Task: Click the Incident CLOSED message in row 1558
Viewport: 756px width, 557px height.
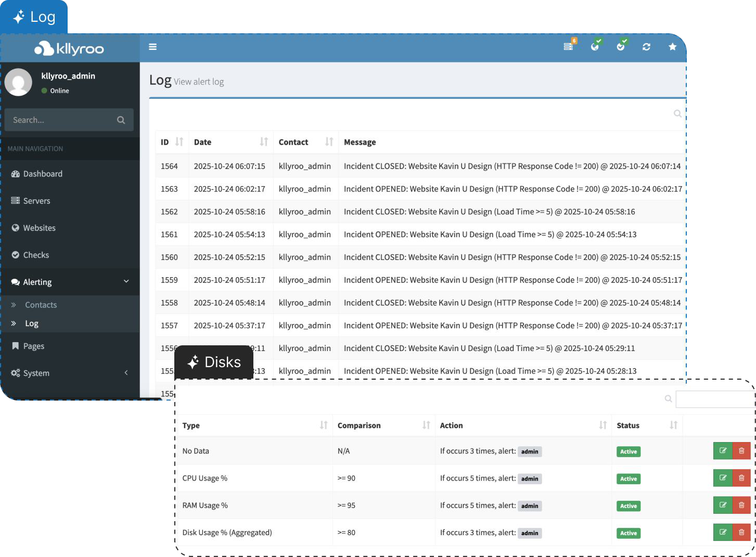Action: 512,303
